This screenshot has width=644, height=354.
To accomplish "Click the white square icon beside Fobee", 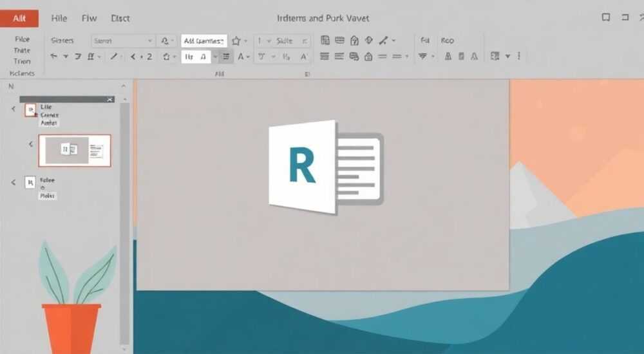I will click(30, 182).
